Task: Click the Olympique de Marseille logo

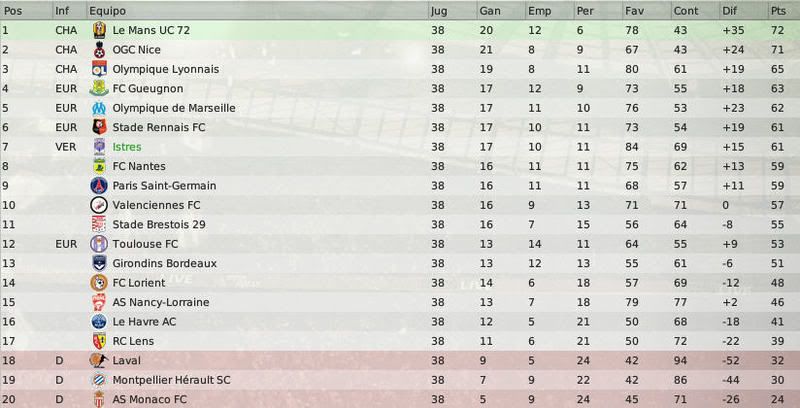Action: pos(99,108)
